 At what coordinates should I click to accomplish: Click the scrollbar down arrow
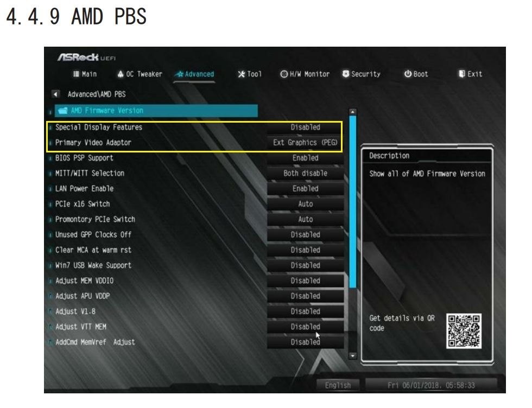[x=353, y=356]
